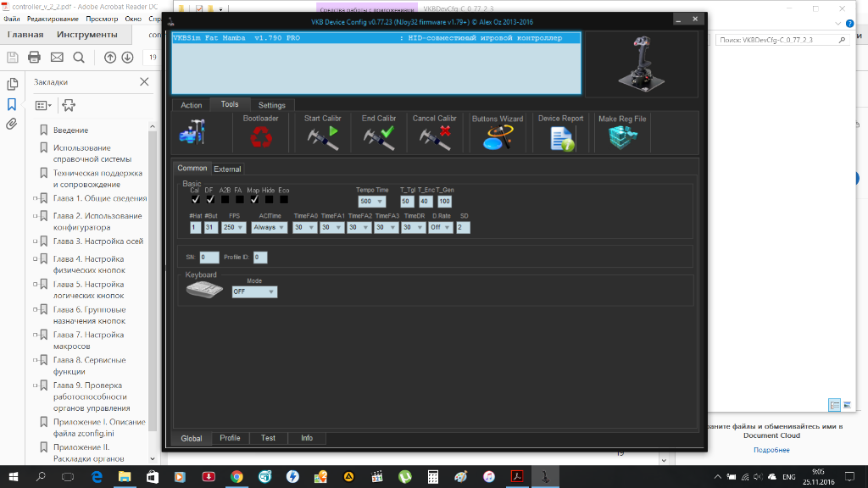Screen dimensions: 868x488
Task: Open the TimeFA3 dropdown
Action: pos(386,227)
